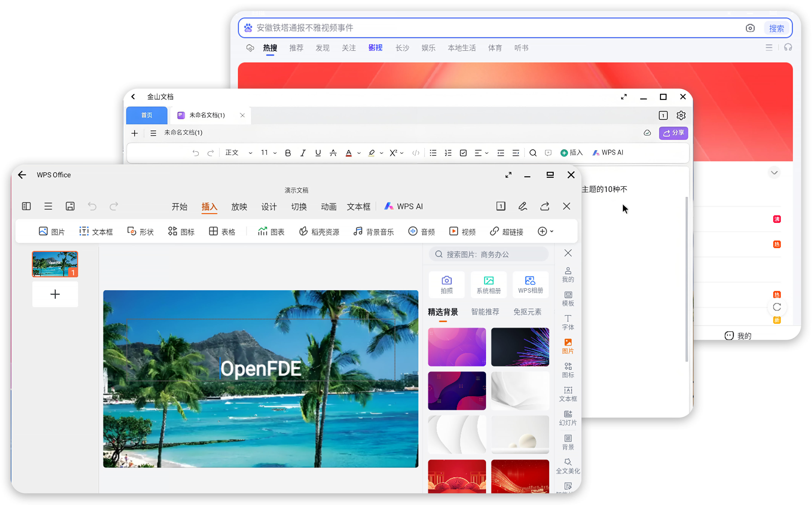Insert checkbox list in 金山文档

pos(463,153)
